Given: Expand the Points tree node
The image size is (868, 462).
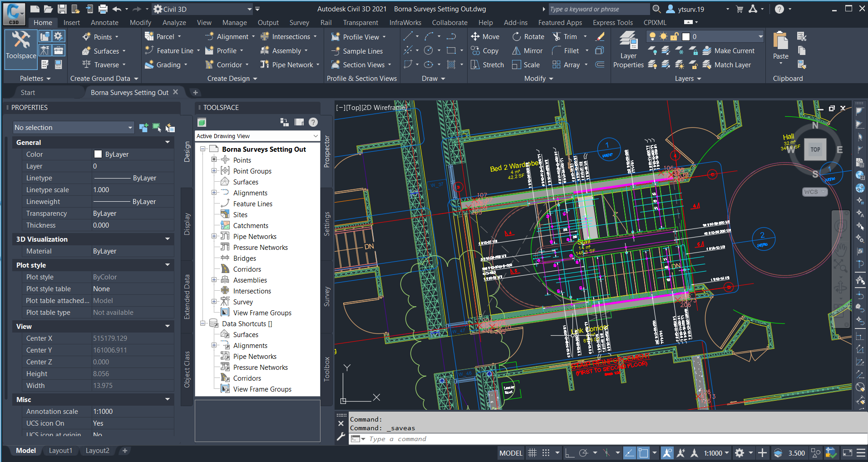Looking at the screenshot, I should coord(214,159).
